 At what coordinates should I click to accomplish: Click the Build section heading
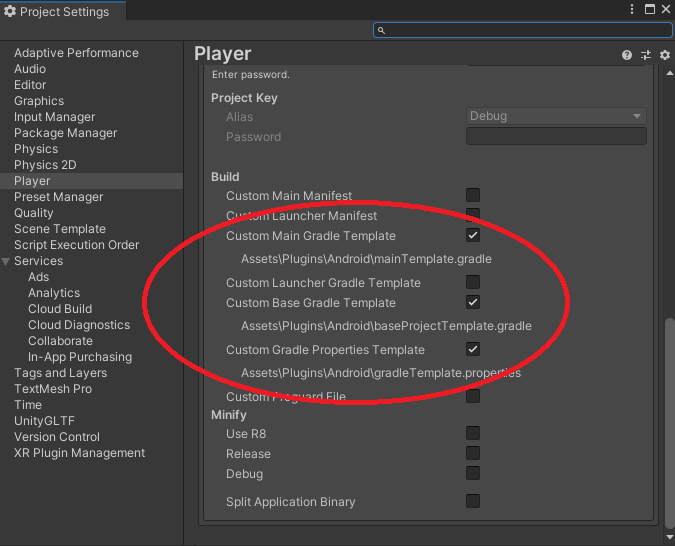225,177
